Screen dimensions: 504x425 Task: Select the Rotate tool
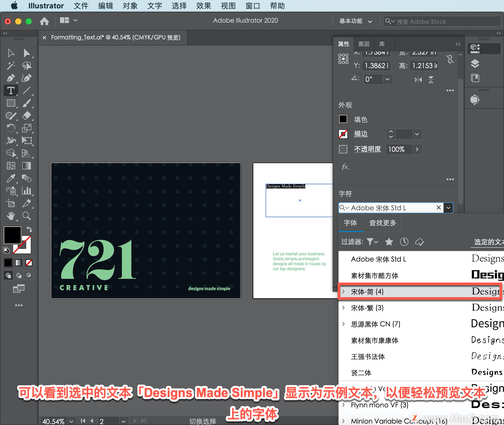click(x=11, y=128)
